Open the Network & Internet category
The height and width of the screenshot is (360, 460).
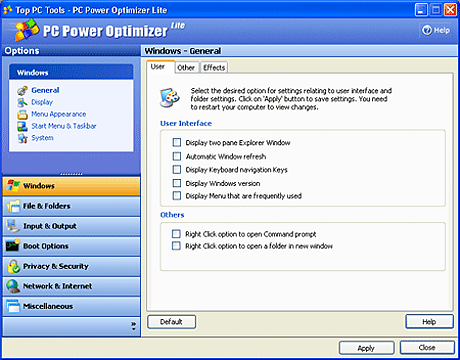[x=71, y=286]
